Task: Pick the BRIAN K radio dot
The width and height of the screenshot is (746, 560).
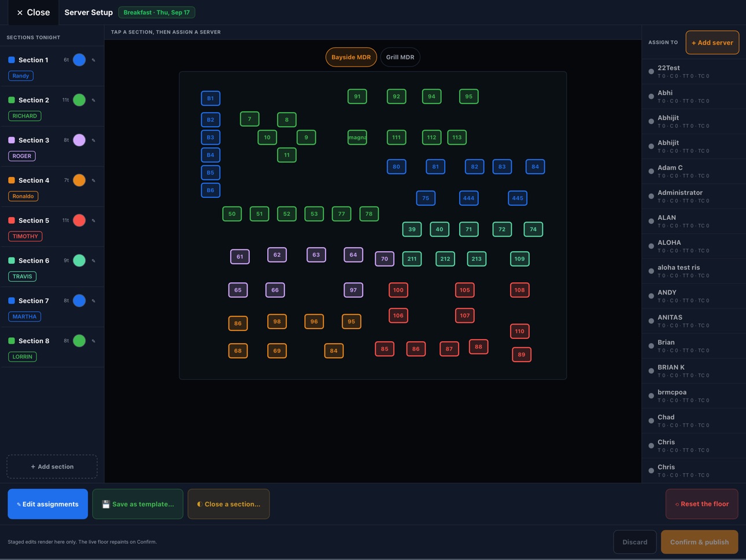Action: click(x=651, y=371)
